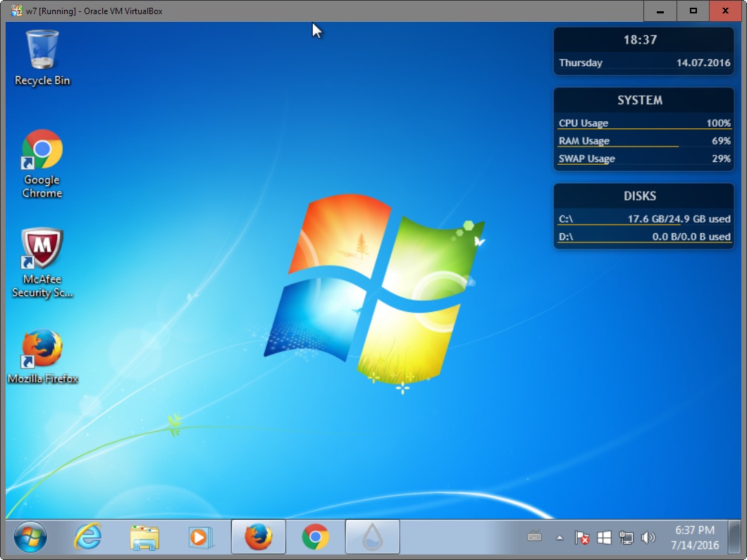Close the VirtualBox w7 window

(725, 11)
